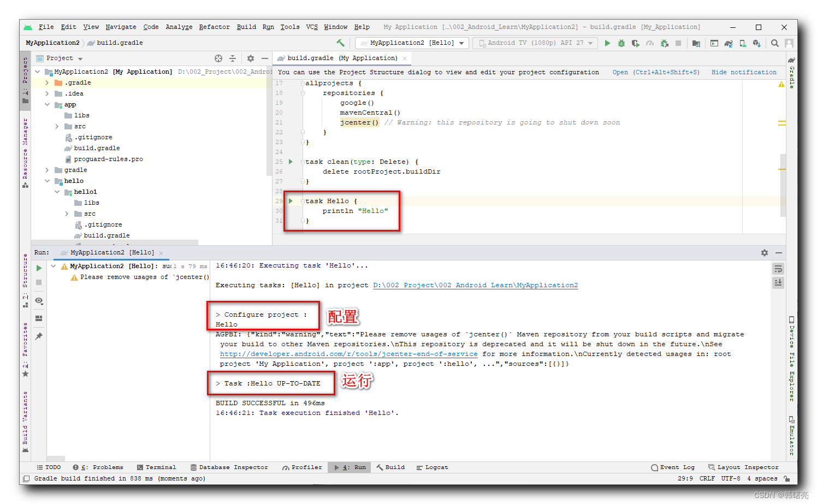Screen dimensions: 817x504
Task: Open the Terminal tool window
Action: point(156,467)
